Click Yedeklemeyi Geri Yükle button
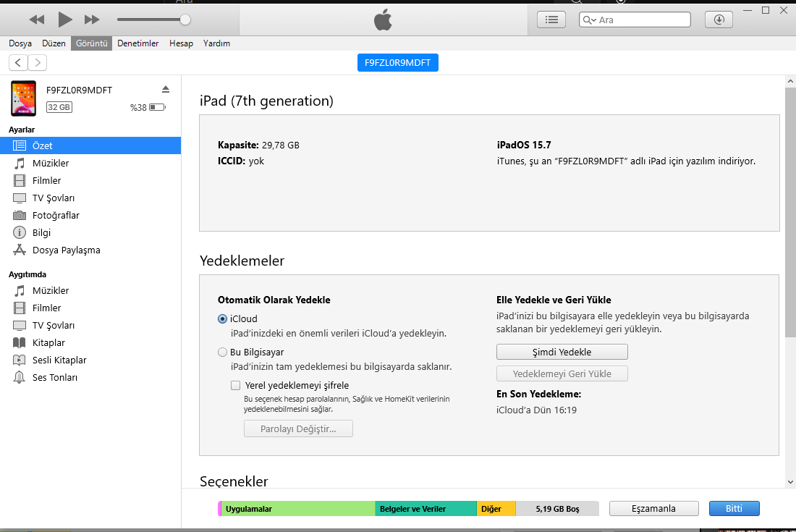This screenshot has height=532, width=796. (x=562, y=373)
